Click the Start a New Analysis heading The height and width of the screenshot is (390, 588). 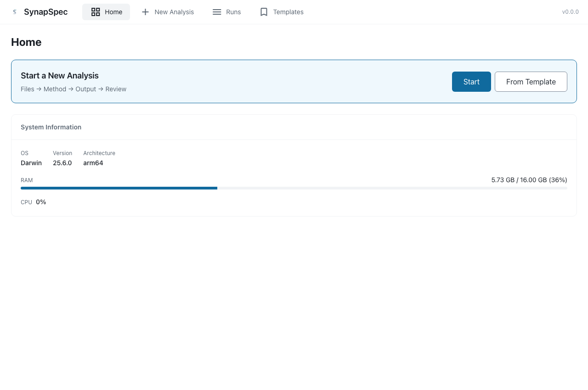point(60,76)
